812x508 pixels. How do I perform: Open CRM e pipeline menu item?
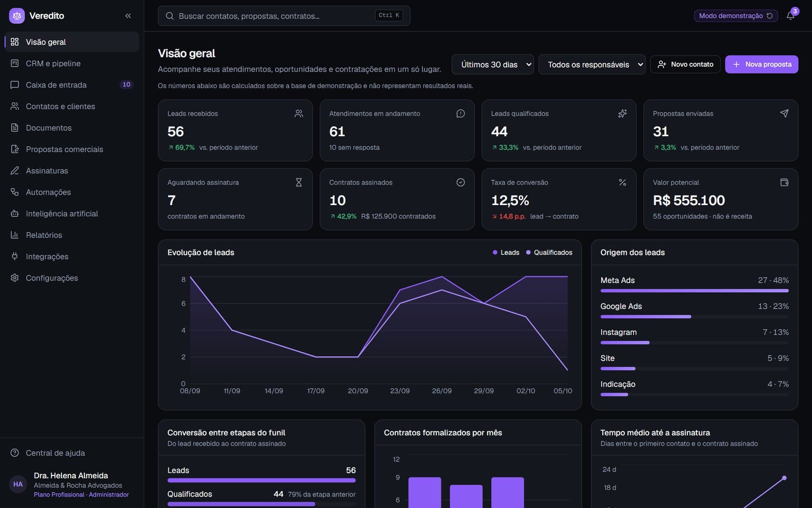72,64
